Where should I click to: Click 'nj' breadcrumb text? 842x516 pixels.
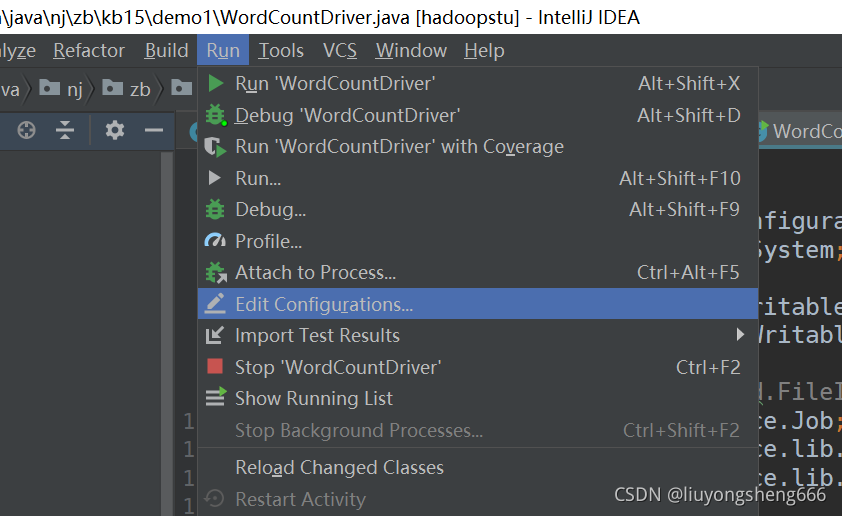coord(75,89)
